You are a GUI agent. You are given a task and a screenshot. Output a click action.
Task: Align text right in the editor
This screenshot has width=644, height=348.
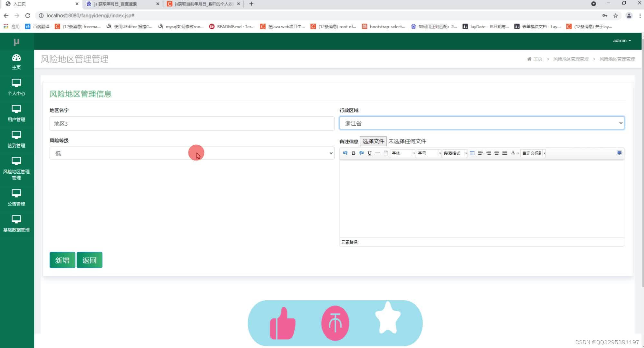pos(488,153)
